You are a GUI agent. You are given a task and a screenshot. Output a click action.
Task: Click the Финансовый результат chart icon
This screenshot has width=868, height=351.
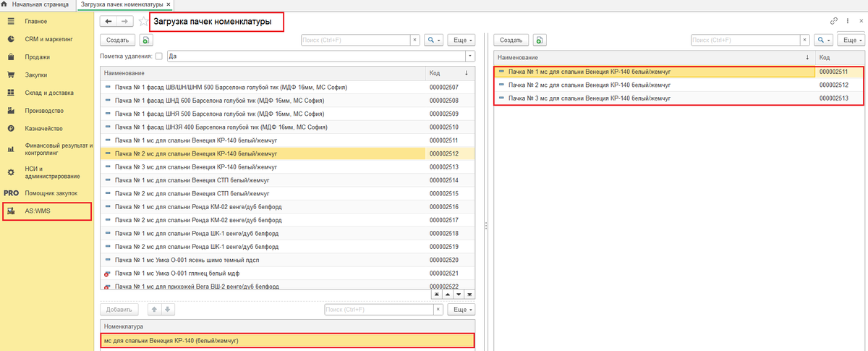pos(11,149)
